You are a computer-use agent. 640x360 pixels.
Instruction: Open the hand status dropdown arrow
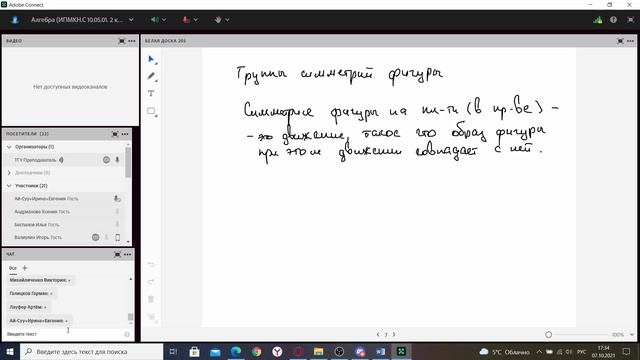tap(227, 20)
